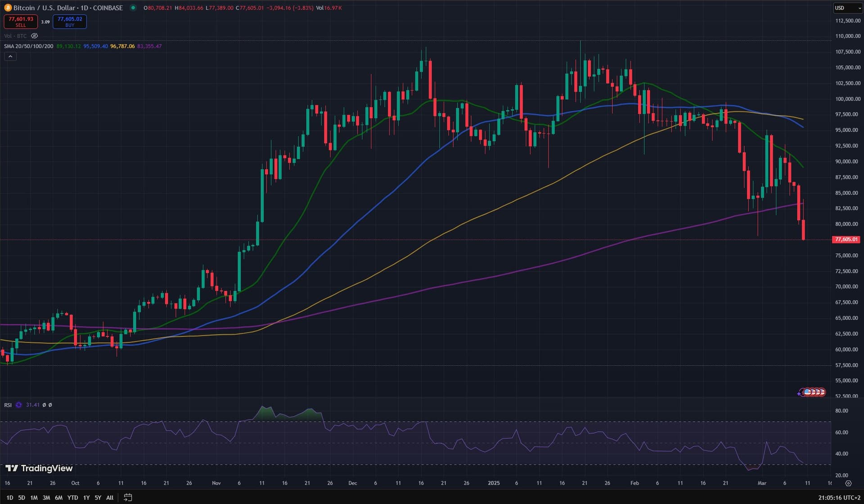Screen dimensions: 864x504
Task: Open chart settings gear icon
Action: coord(848,483)
